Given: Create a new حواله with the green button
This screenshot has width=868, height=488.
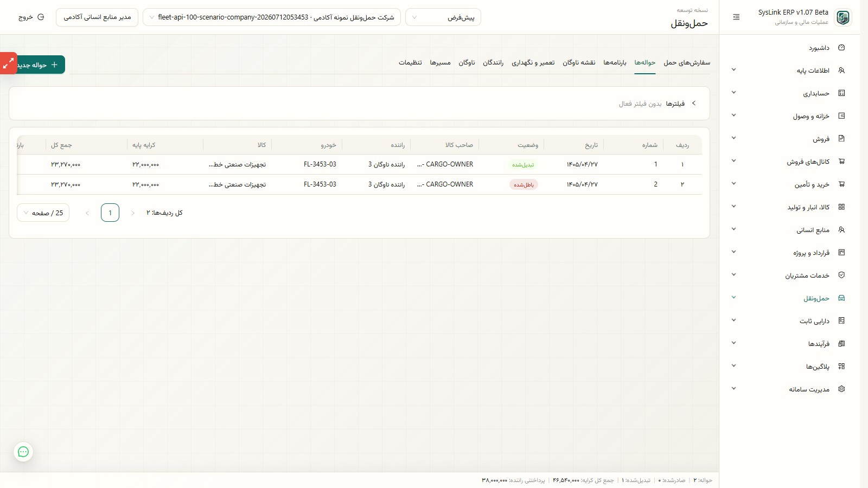Looking at the screenshot, I should pos(40,65).
